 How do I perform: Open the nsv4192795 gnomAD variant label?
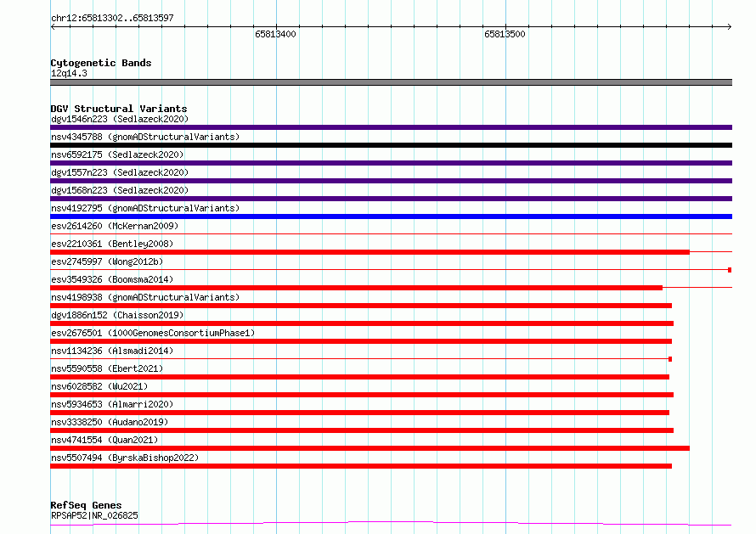[x=145, y=208]
